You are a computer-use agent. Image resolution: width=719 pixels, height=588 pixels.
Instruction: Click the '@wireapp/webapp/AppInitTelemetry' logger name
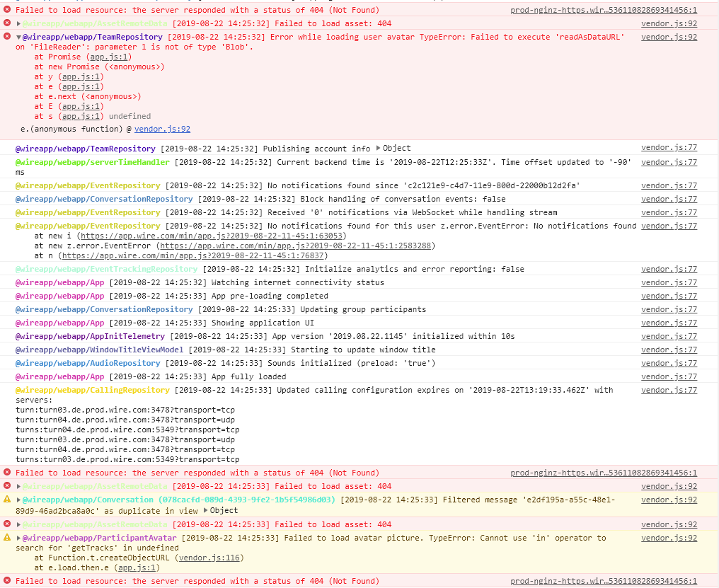click(90, 336)
